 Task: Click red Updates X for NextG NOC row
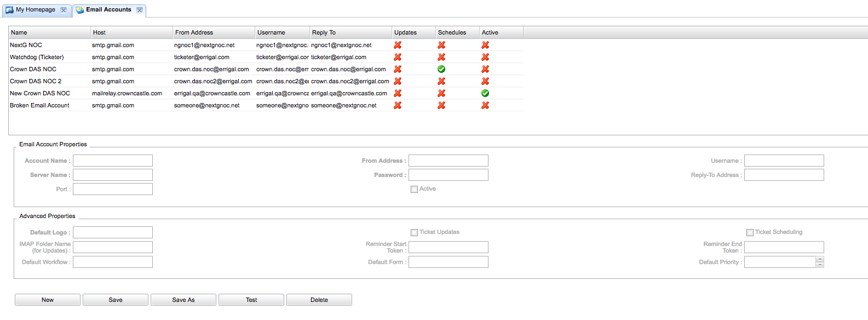(x=398, y=45)
